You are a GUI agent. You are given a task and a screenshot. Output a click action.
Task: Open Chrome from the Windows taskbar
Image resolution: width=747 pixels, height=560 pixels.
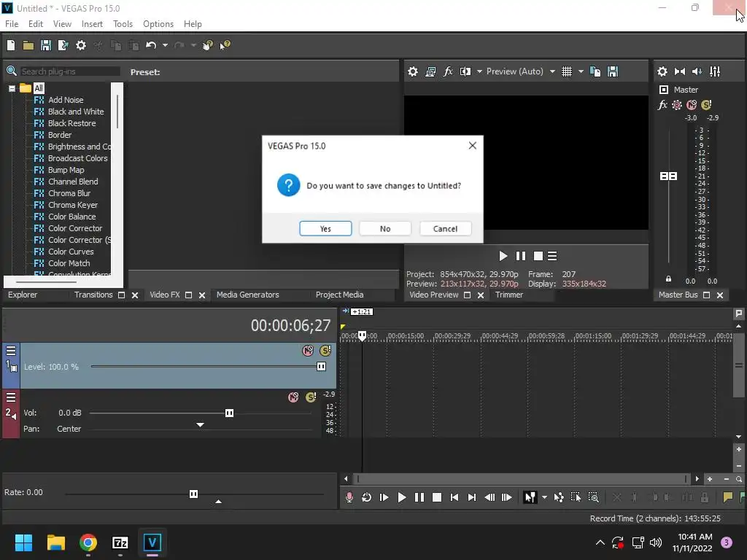pos(88,542)
